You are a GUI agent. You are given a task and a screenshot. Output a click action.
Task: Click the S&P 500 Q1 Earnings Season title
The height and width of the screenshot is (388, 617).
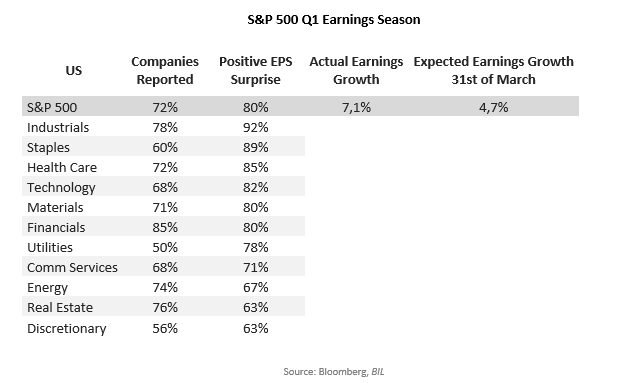[334, 20]
